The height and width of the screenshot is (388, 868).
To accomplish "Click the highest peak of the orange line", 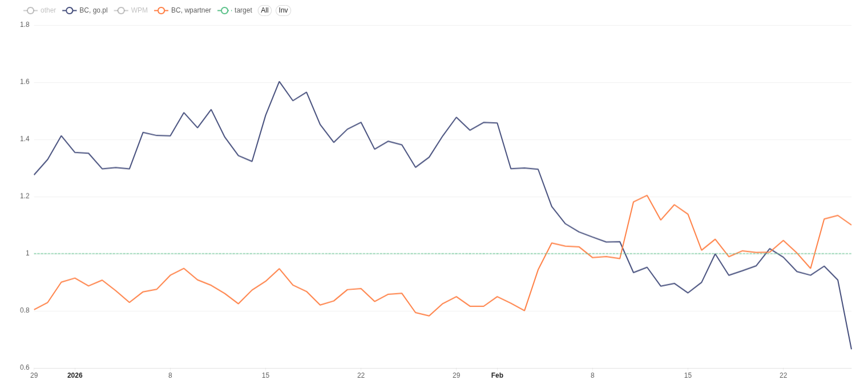I will 647,196.
